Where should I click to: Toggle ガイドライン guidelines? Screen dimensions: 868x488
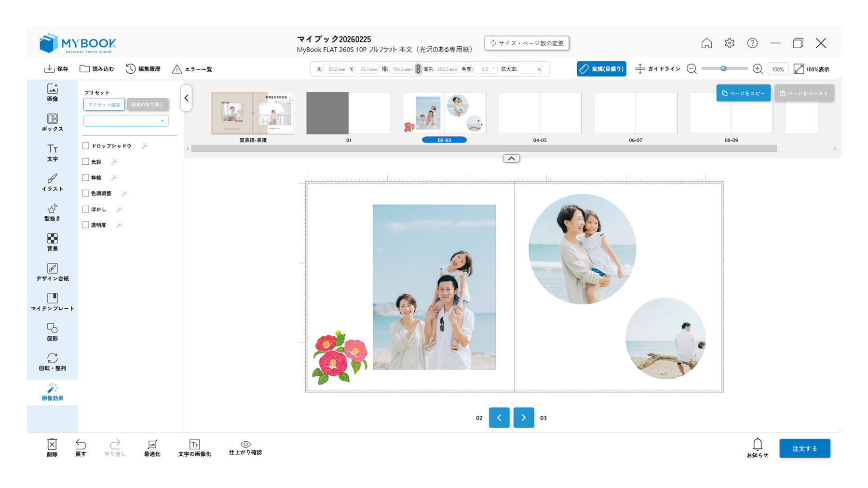657,69
